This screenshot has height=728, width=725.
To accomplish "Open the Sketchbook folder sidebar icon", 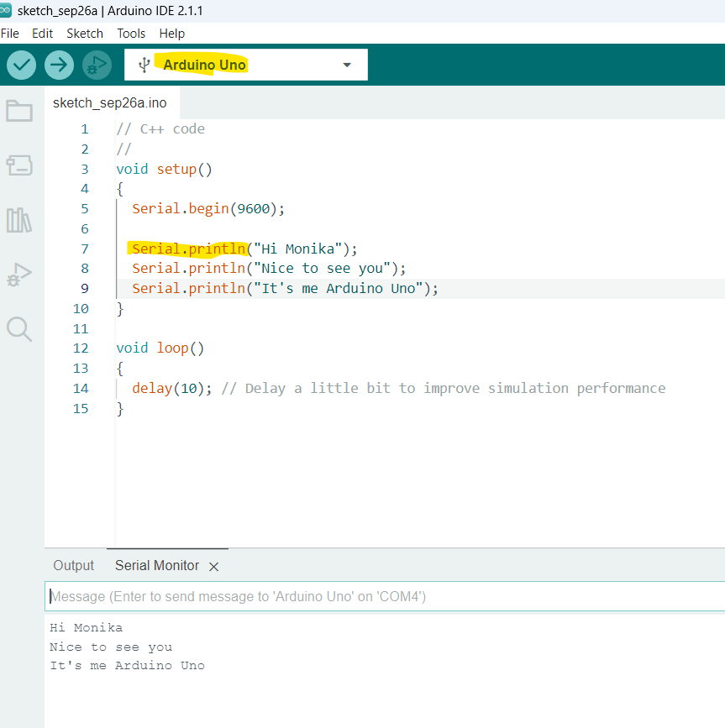I will 19,111.
